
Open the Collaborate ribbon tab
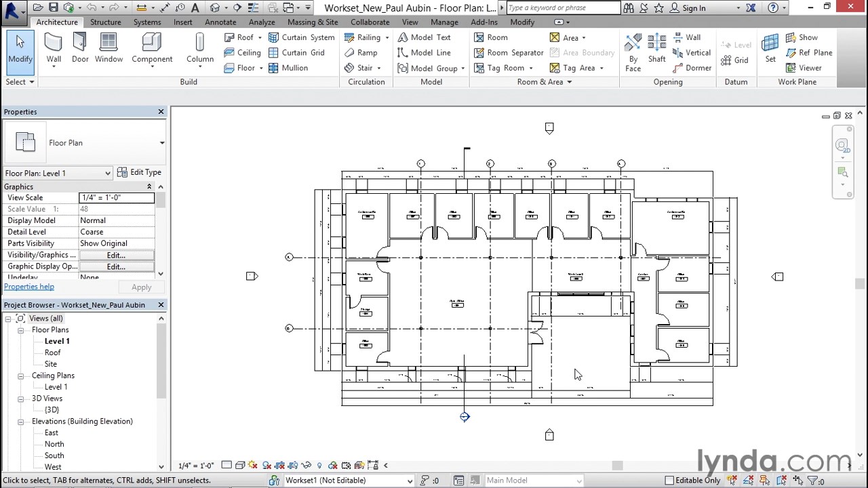[370, 22]
